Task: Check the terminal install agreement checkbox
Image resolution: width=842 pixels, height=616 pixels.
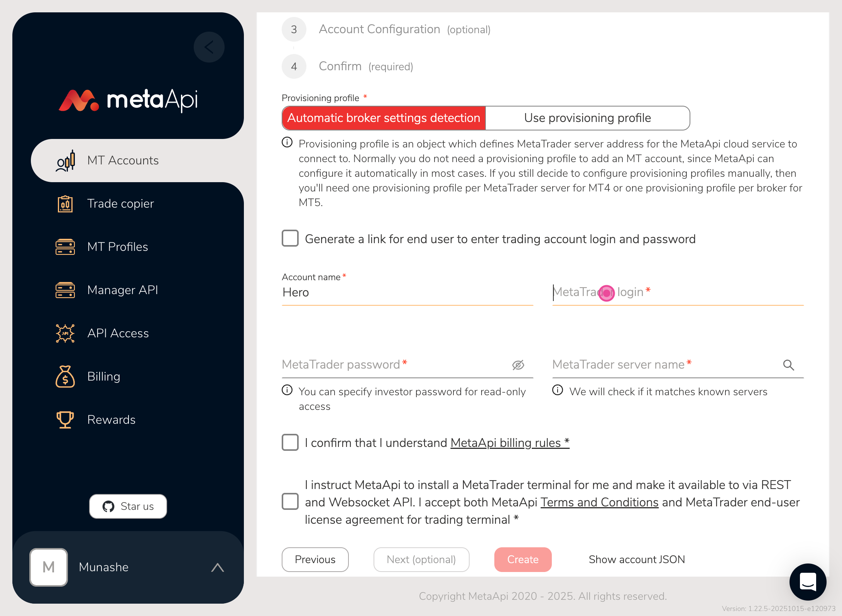Action: click(x=290, y=501)
